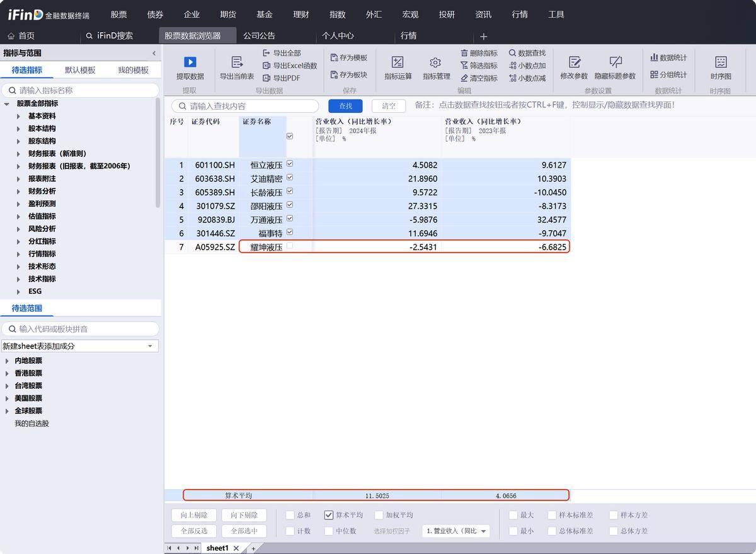Click the 提取数据 play icon
Image resolution: width=756 pixels, height=554 pixels.
pos(190,62)
